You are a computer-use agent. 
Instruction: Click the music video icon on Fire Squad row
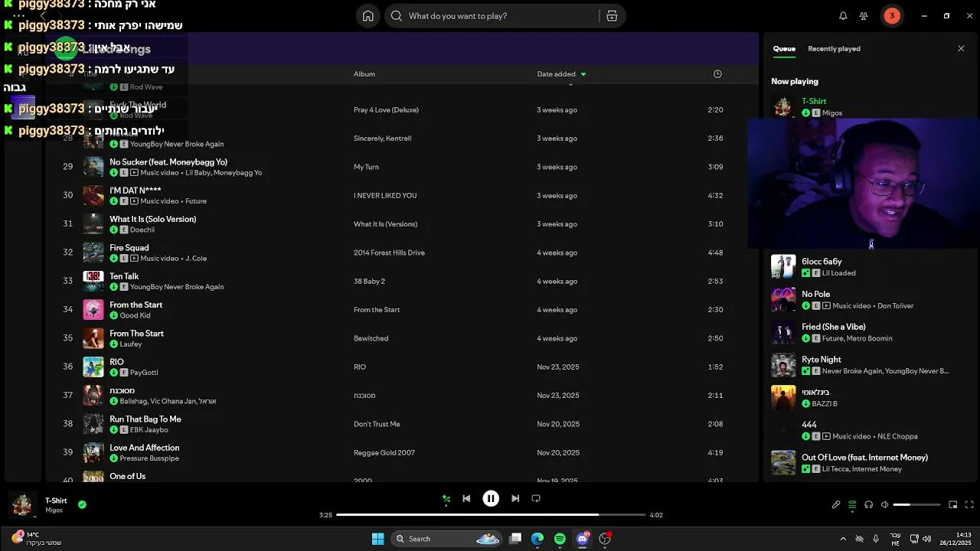click(134, 259)
